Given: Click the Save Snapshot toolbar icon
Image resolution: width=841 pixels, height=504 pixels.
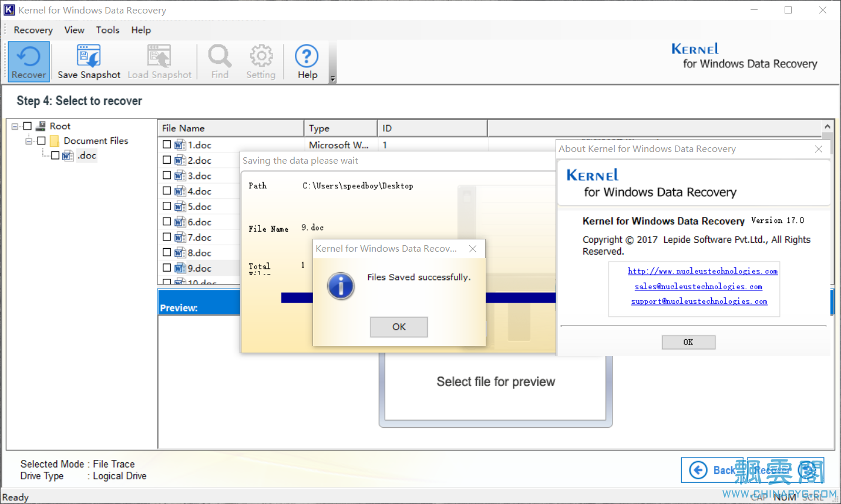Looking at the screenshot, I should coord(89,61).
